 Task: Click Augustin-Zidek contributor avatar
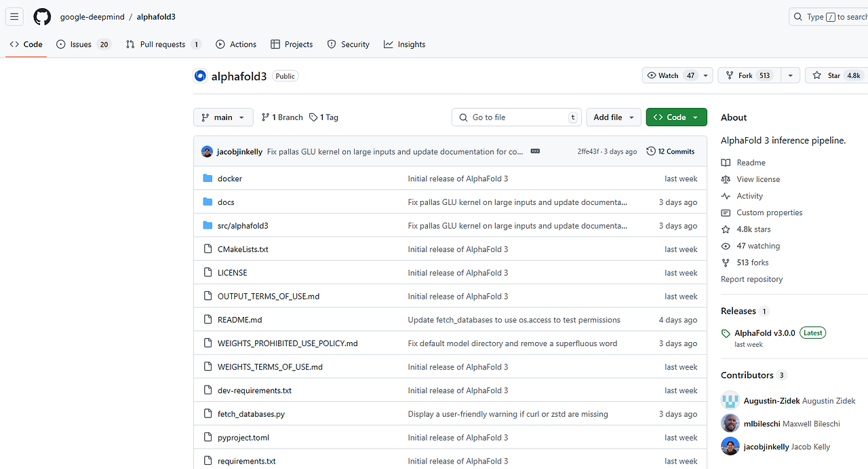730,400
